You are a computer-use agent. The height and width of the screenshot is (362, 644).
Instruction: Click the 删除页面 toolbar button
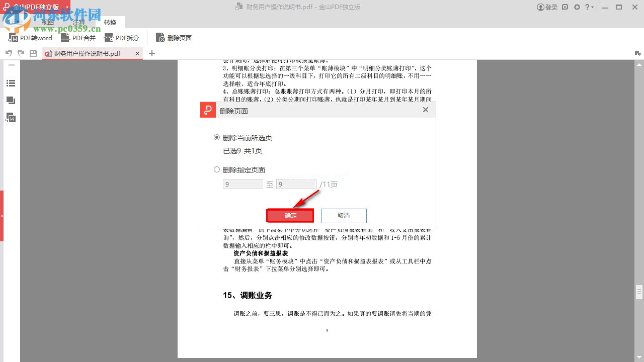[174, 38]
